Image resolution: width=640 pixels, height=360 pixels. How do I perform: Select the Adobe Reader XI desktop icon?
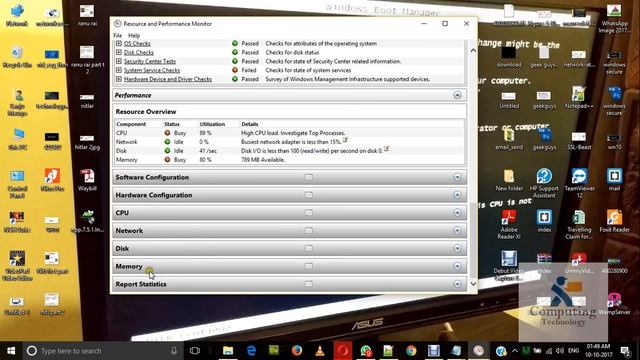pyautogui.click(x=509, y=224)
